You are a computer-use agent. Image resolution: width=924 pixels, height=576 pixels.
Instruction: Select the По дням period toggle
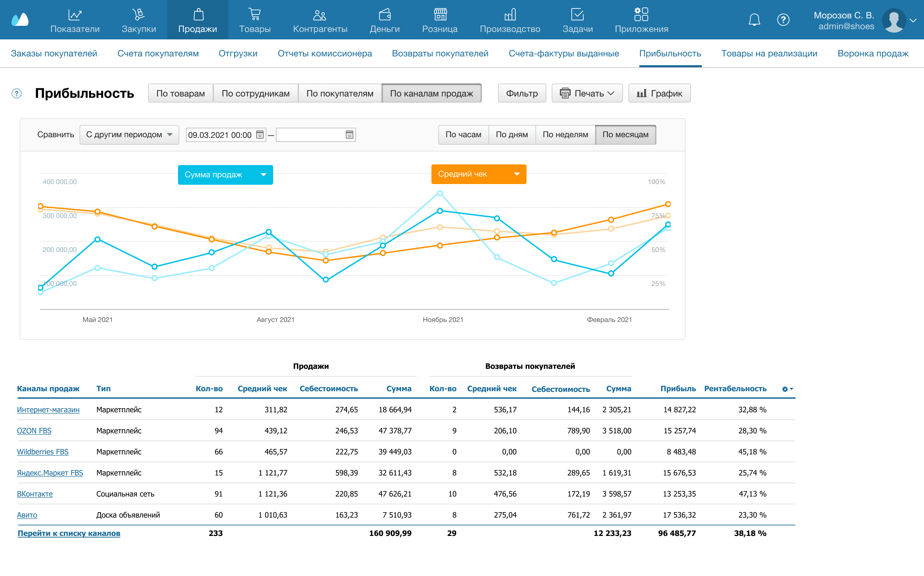click(512, 134)
